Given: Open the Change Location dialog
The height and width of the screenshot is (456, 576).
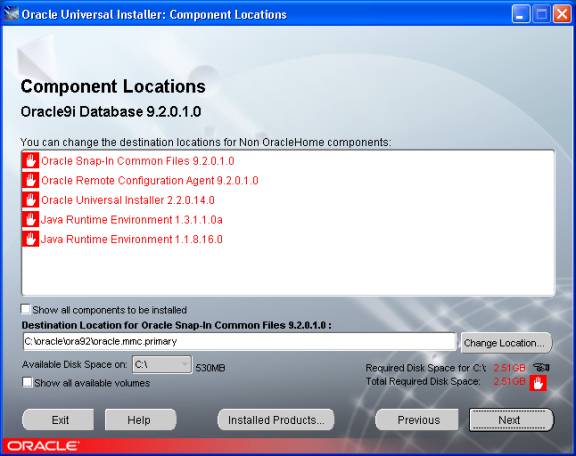Looking at the screenshot, I should pyautogui.click(x=506, y=342).
